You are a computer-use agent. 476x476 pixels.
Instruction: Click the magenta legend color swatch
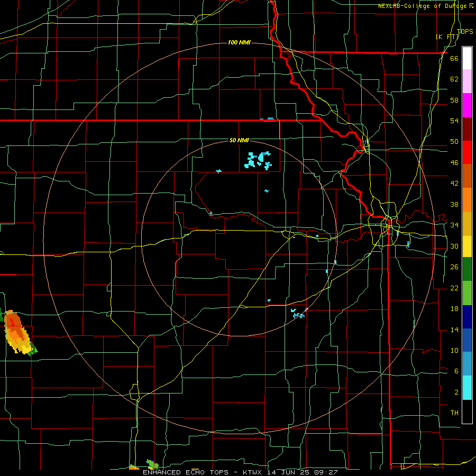click(x=467, y=105)
